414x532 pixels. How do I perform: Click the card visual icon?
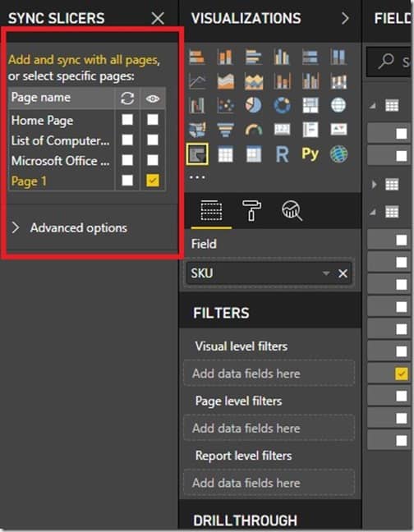click(x=282, y=130)
